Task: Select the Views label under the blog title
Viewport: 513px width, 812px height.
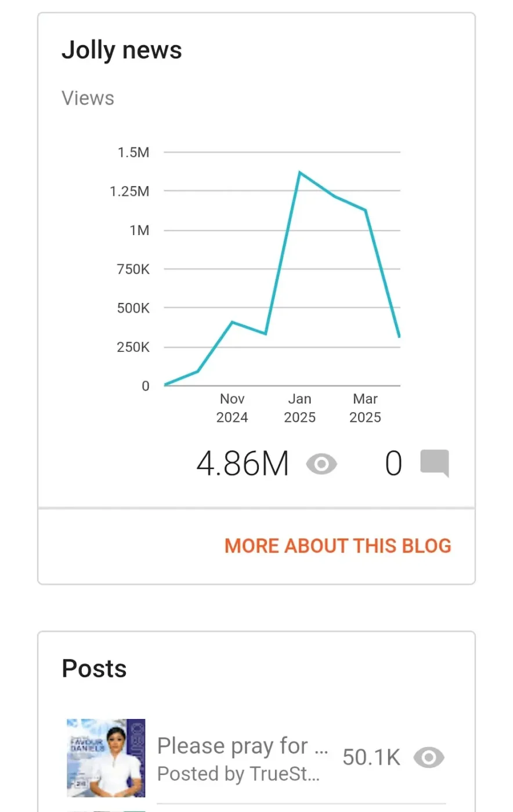Action: coord(88,99)
